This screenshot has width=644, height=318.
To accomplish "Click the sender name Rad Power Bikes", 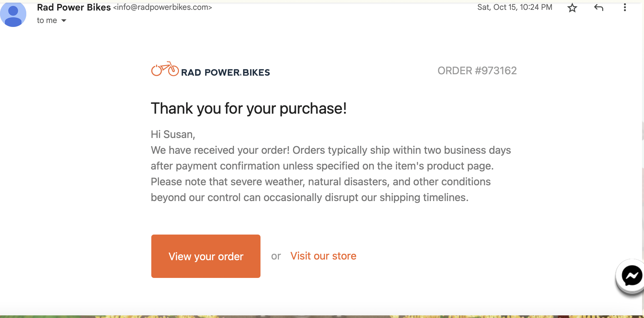I will [x=74, y=7].
